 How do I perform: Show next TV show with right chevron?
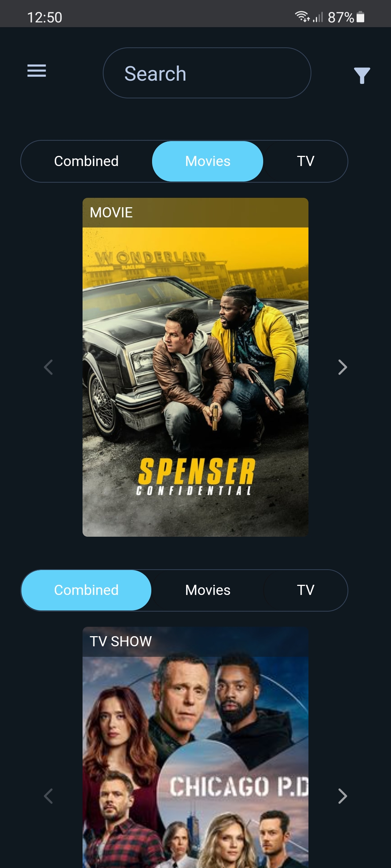tap(342, 796)
